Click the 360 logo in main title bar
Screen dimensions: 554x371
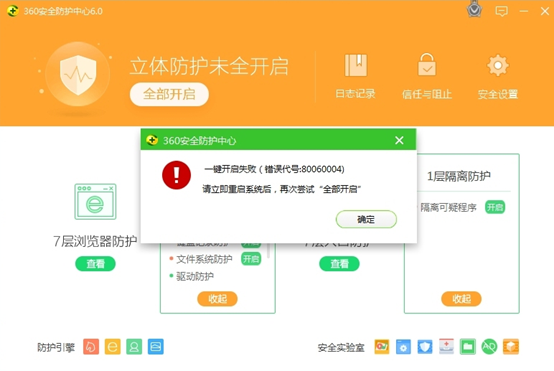pyautogui.click(x=13, y=11)
